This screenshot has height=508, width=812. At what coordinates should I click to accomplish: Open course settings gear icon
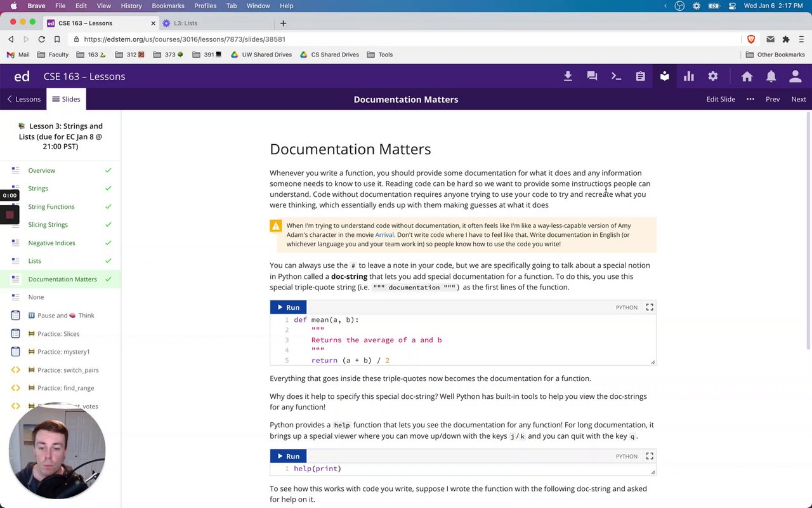tap(712, 76)
